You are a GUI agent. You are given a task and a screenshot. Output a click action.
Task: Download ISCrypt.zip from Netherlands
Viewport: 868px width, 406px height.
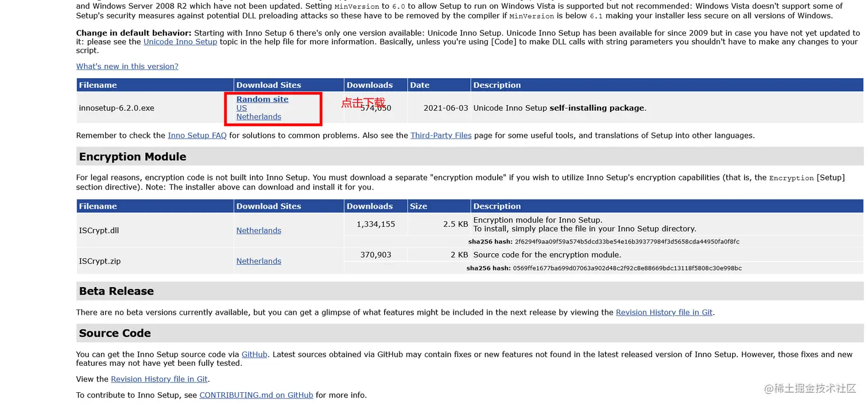click(259, 261)
